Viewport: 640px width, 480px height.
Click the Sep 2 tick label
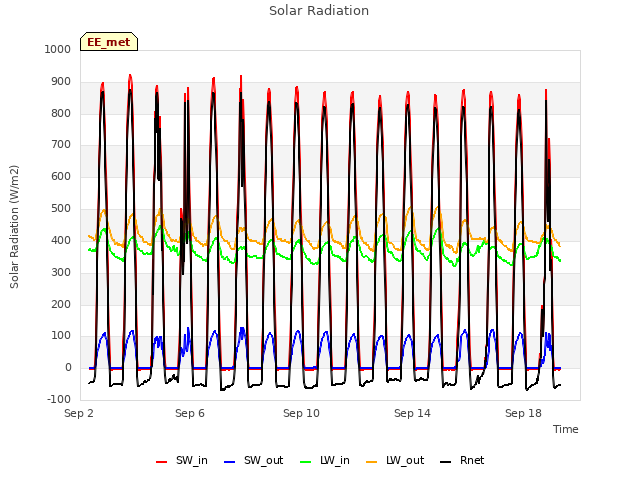79,413
